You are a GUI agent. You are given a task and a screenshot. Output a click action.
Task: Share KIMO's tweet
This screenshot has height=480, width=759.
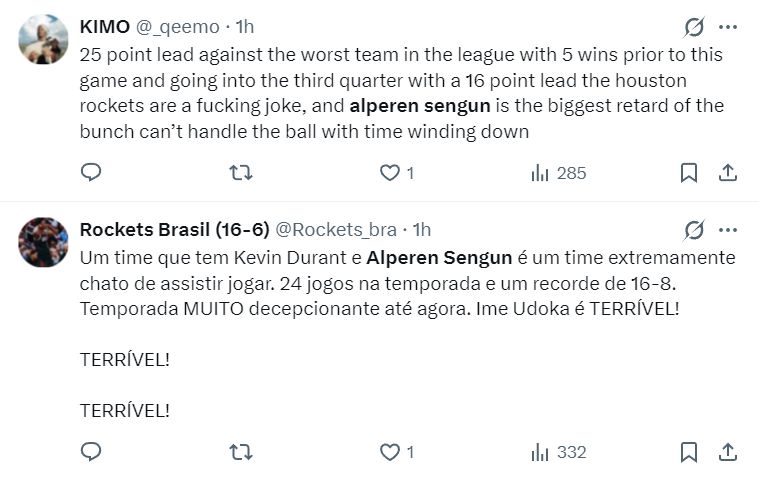pyautogui.click(x=728, y=173)
